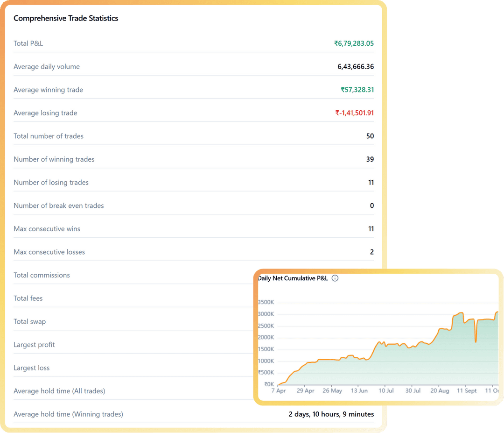Select the 2 days, 10 hours, 9 minutes value

click(331, 414)
